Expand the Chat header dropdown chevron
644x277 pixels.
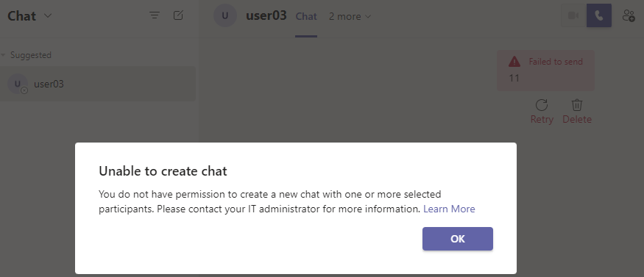tap(48, 16)
